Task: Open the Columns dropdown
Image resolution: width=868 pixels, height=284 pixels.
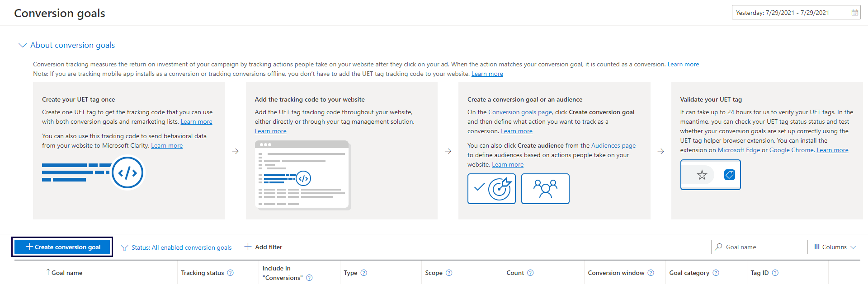Action: point(835,247)
